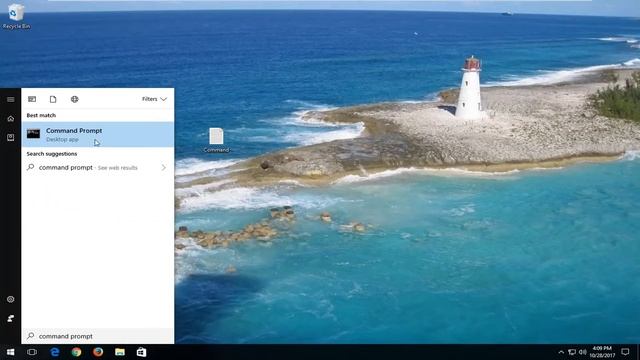Filter search results by Web
The height and width of the screenshot is (360, 640).
[x=74, y=99]
